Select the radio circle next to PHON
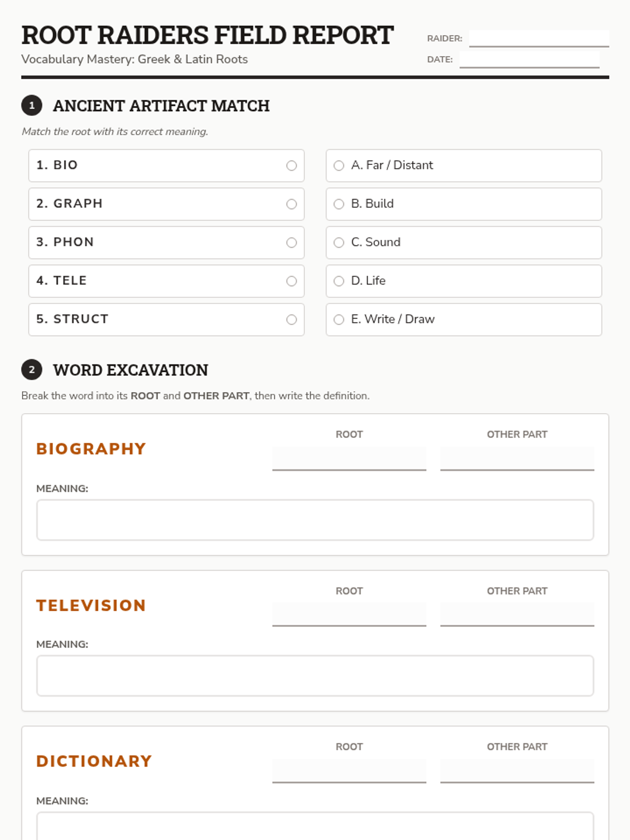This screenshot has height=840, width=630. (x=291, y=243)
